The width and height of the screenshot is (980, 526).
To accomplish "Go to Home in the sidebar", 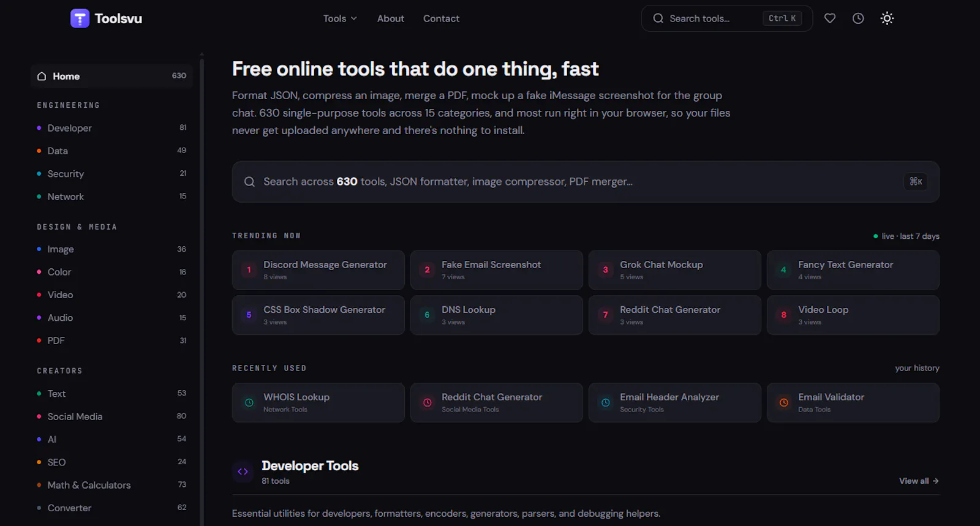I will [x=111, y=76].
